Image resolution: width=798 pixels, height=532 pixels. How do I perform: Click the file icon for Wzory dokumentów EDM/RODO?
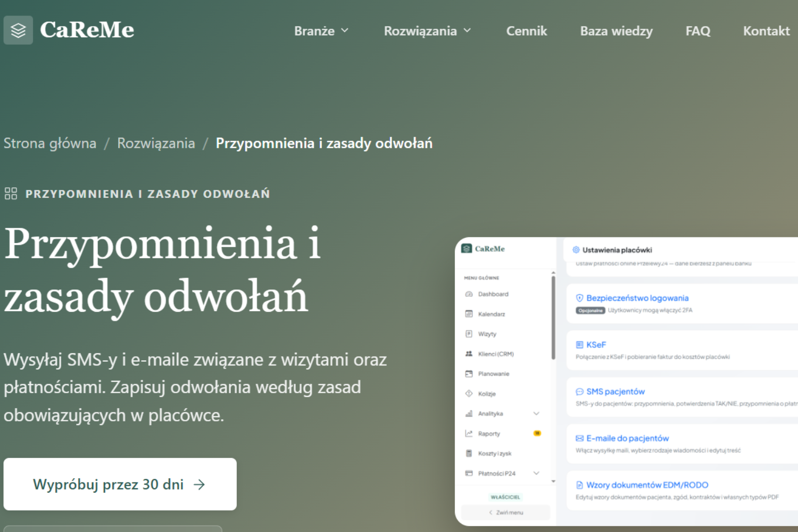pos(579,485)
